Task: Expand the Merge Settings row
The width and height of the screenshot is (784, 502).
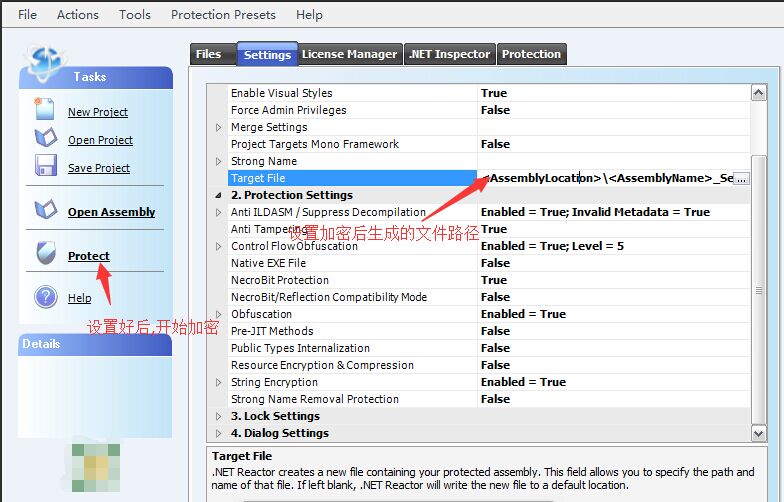Action: coord(218,127)
